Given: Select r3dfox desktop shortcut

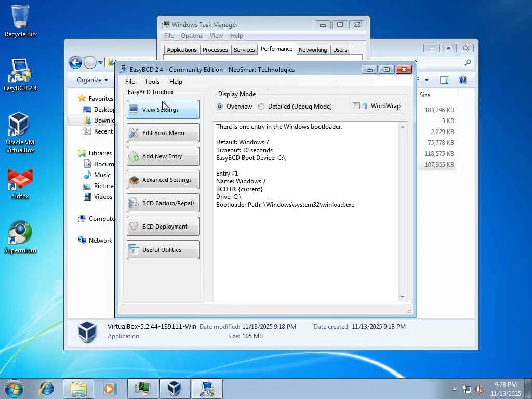Looking at the screenshot, I should [x=20, y=183].
